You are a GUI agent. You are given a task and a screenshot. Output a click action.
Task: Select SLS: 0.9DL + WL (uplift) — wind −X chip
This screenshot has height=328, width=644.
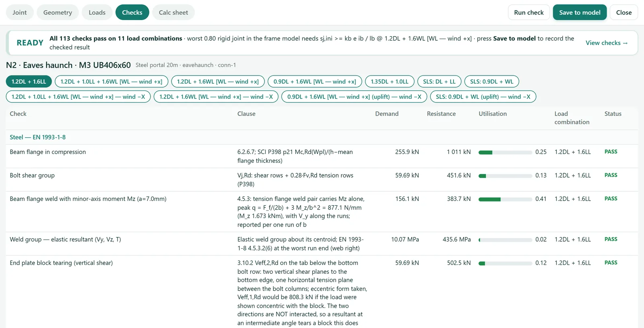[x=483, y=97]
